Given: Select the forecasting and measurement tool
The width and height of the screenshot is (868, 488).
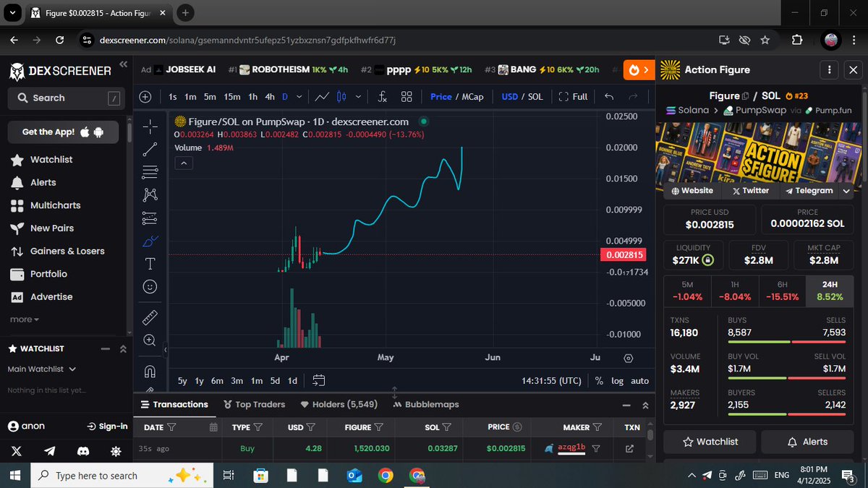Looking at the screenshot, I should pyautogui.click(x=150, y=218).
